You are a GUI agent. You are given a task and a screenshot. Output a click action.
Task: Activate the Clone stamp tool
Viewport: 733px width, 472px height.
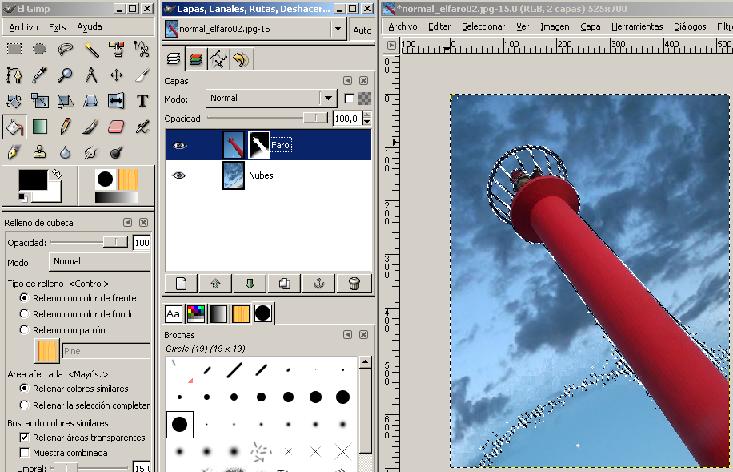tap(40, 152)
